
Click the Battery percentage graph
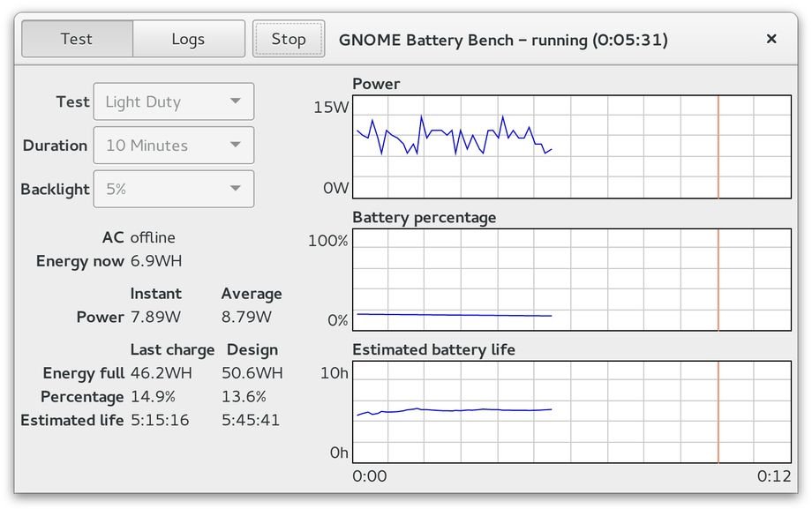(x=572, y=280)
